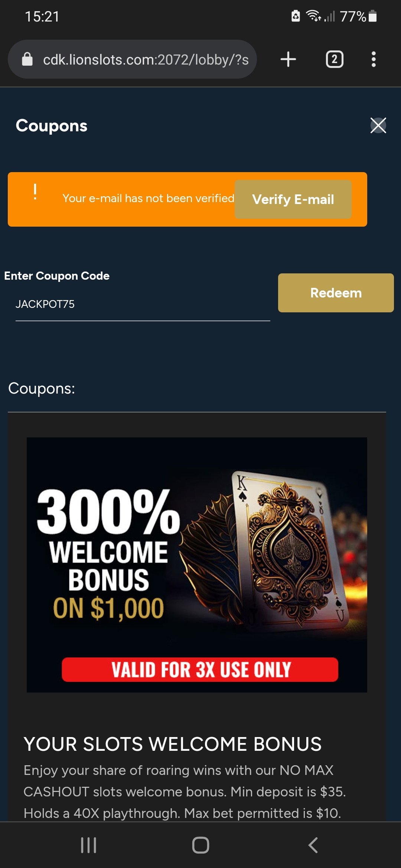Image resolution: width=401 pixels, height=868 pixels.
Task: Click the Redeem button
Action: (x=336, y=293)
